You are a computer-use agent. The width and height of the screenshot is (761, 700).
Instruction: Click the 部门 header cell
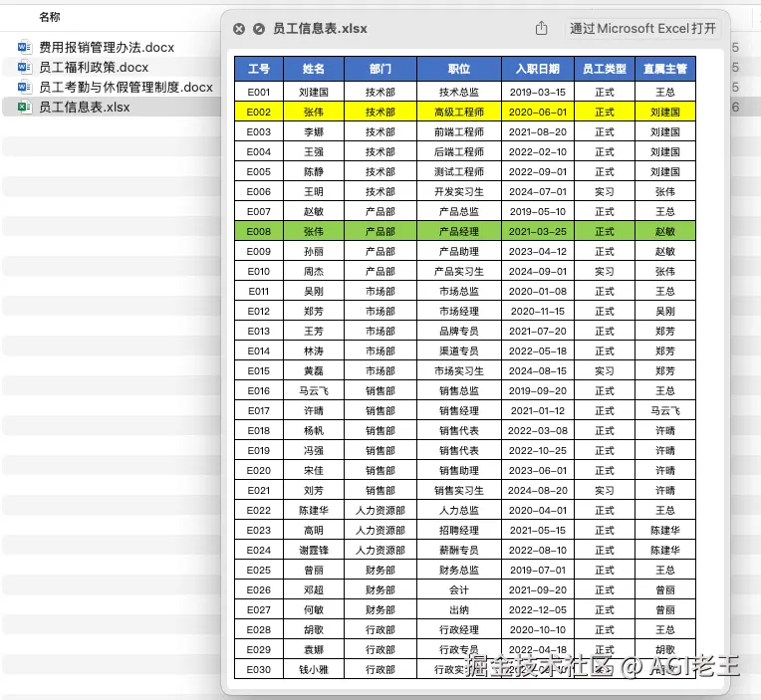coord(380,69)
